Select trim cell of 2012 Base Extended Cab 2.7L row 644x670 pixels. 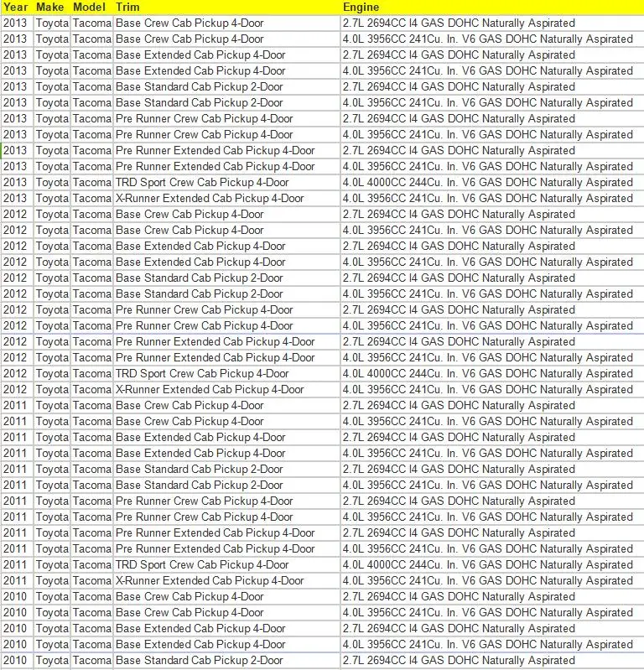pos(226,247)
